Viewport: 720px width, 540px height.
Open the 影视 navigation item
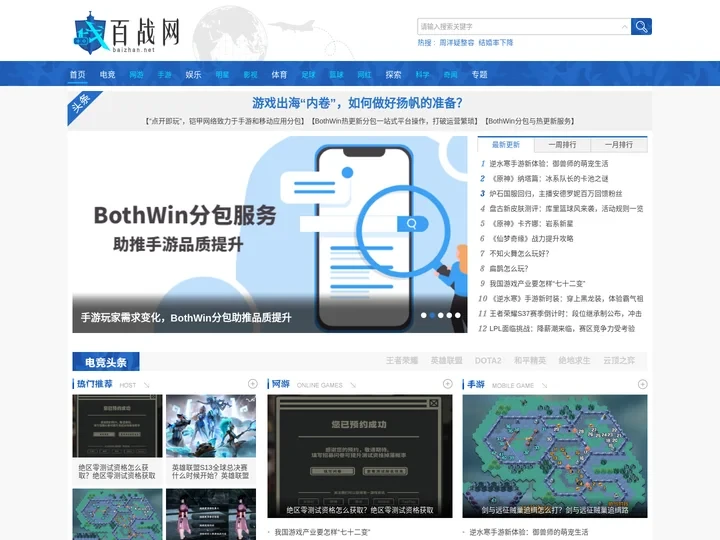point(251,74)
